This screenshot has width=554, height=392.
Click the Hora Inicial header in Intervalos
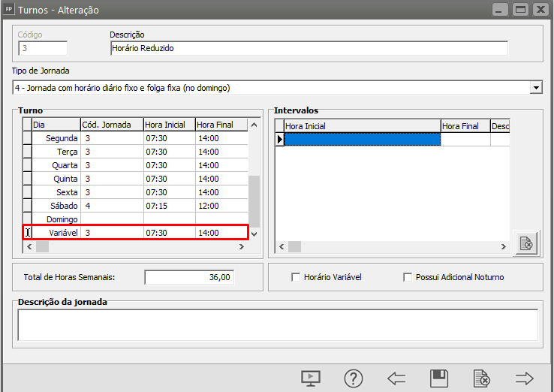click(x=360, y=126)
